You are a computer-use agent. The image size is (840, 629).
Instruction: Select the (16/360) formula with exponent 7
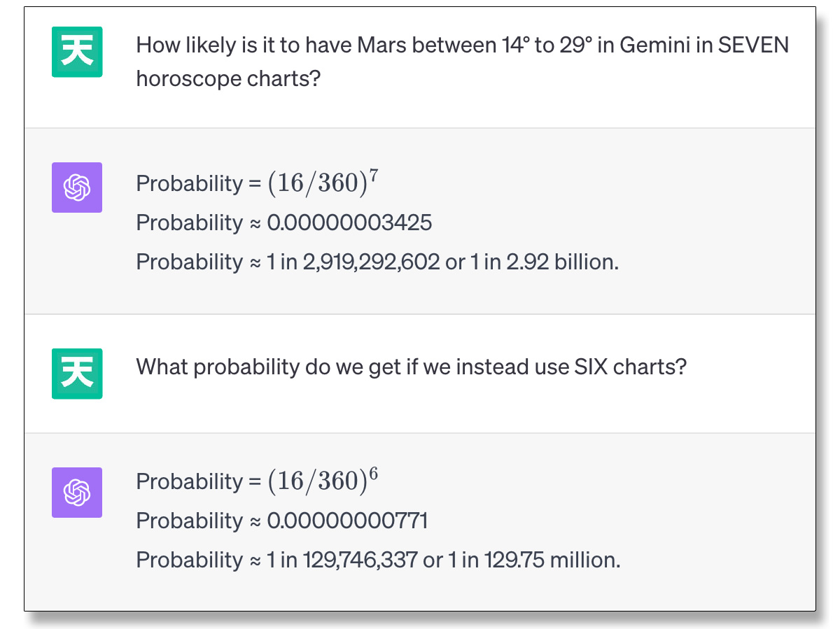pyautogui.click(x=323, y=182)
